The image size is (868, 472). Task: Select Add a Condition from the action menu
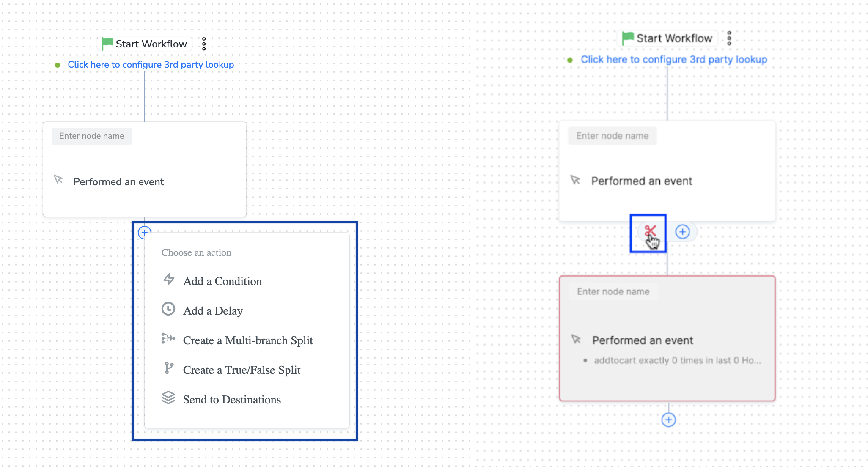point(222,281)
